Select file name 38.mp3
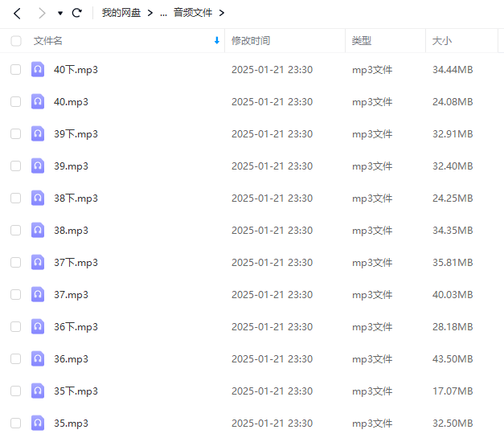 tap(71, 231)
